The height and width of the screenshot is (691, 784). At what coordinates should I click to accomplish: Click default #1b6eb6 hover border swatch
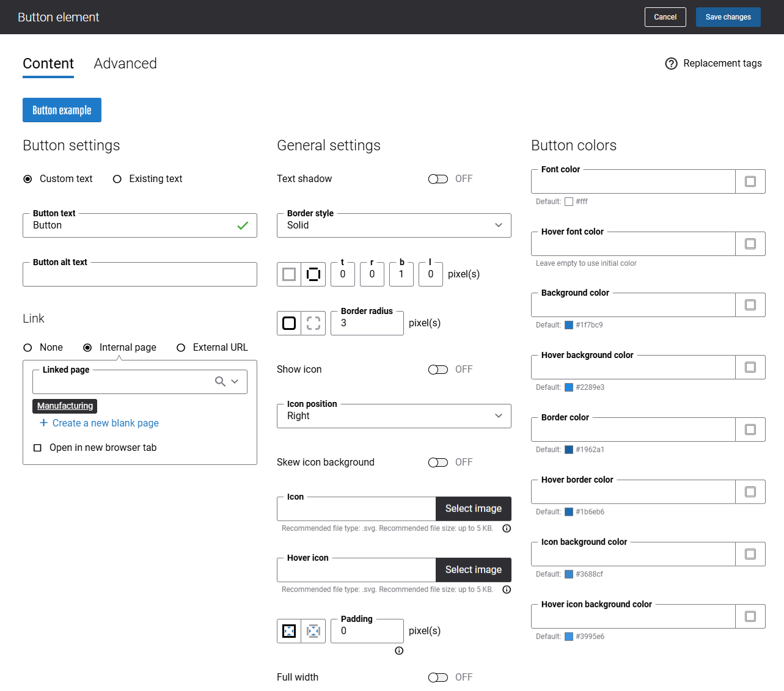click(x=569, y=512)
